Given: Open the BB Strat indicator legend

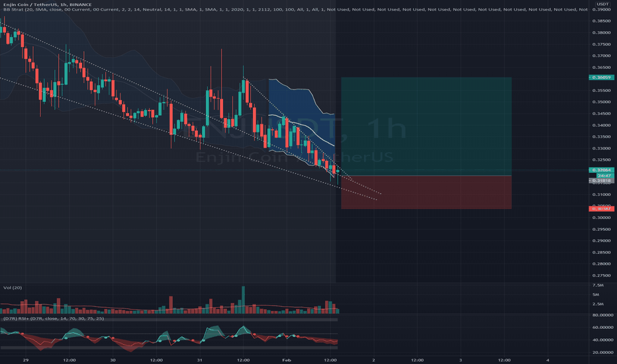Looking at the screenshot, I should pos(295,9).
